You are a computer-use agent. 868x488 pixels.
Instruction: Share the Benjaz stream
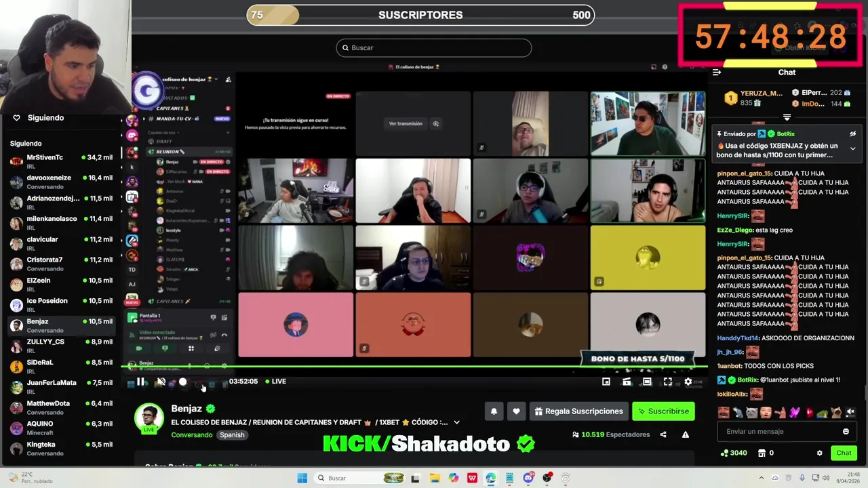[x=663, y=434]
